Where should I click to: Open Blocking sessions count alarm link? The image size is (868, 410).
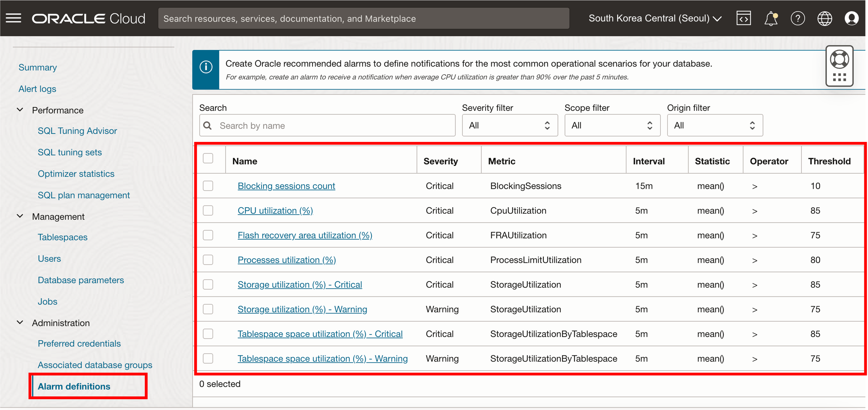click(x=286, y=186)
